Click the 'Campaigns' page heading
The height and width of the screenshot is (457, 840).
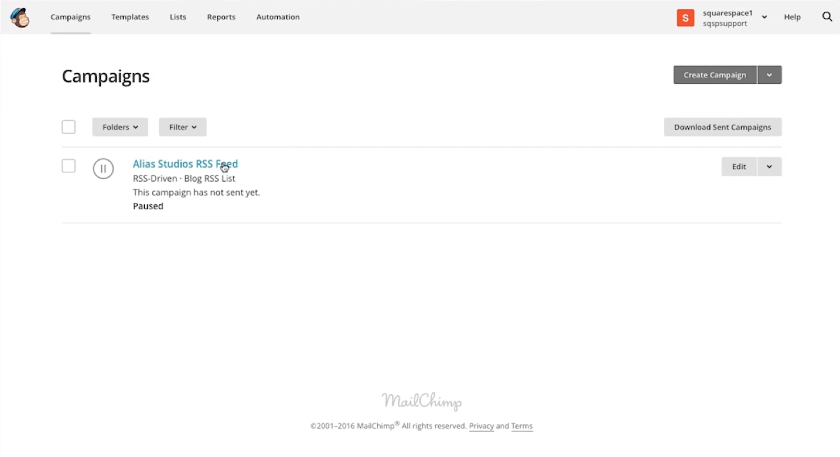tap(106, 76)
